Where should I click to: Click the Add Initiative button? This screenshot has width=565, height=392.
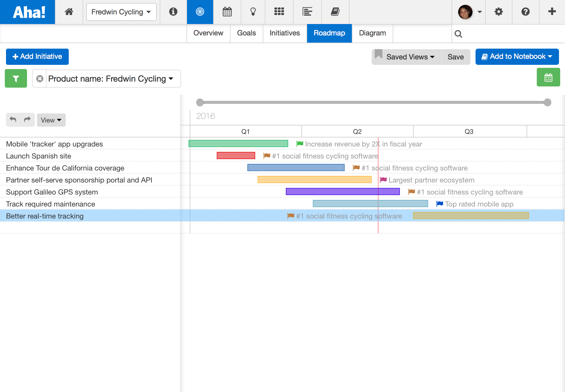pyautogui.click(x=37, y=56)
